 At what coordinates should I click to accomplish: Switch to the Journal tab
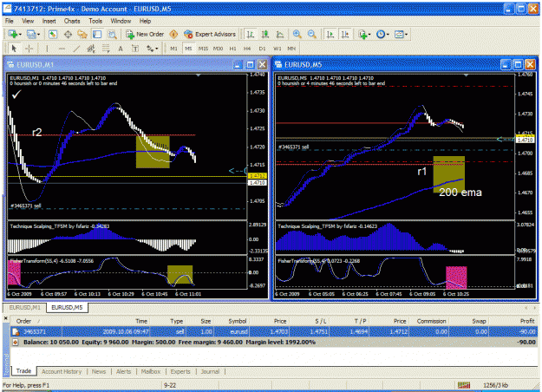pos(210,371)
